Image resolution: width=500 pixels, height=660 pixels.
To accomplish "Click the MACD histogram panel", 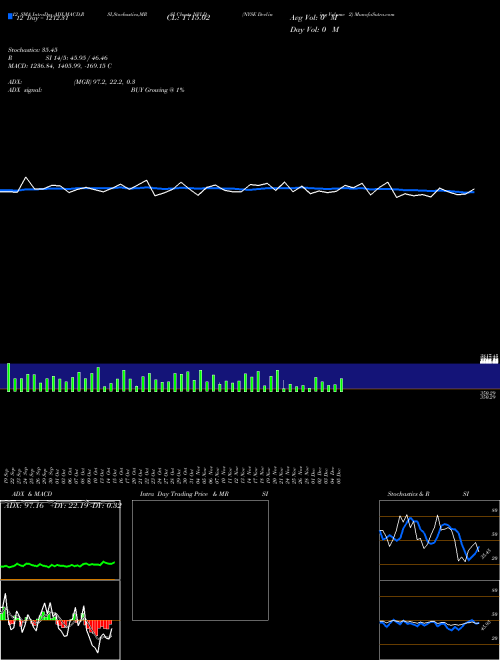I will tap(60, 620).
